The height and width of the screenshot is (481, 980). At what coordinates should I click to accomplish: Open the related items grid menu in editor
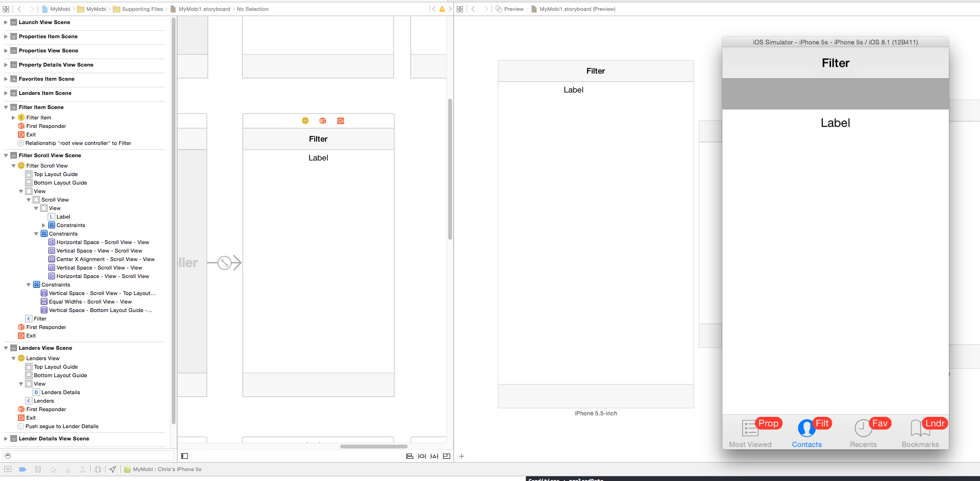tap(6, 9)
